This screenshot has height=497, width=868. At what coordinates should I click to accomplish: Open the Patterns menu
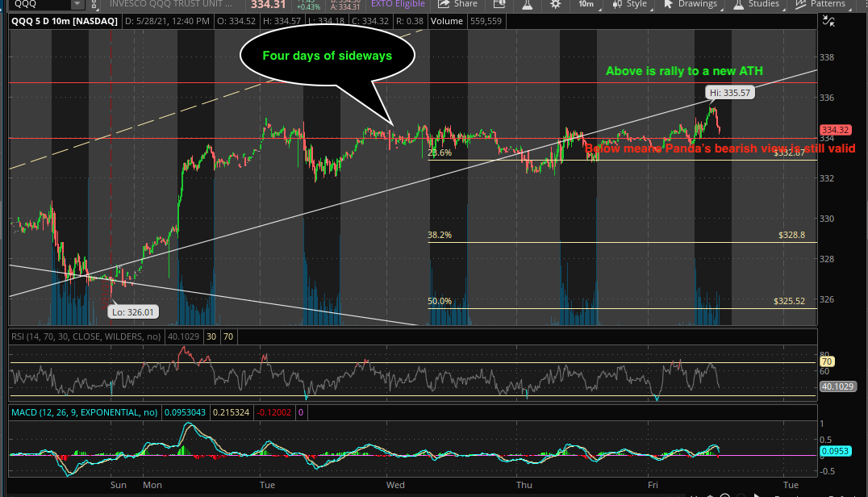tap(821, 4)
